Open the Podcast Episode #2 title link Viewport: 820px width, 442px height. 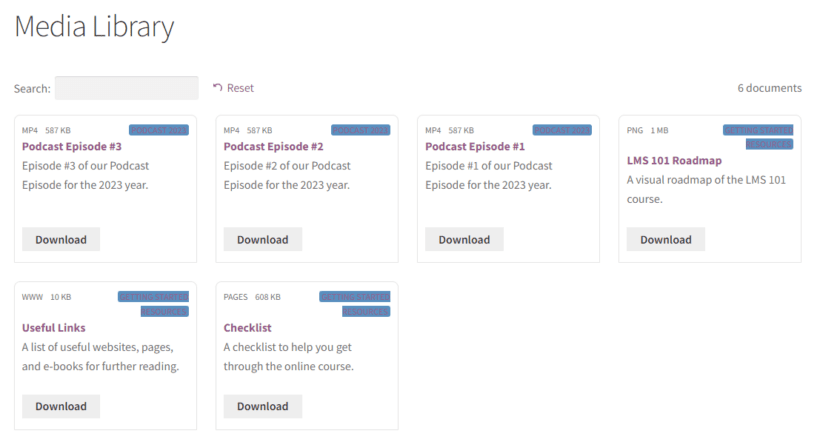(x=274, y=146)
